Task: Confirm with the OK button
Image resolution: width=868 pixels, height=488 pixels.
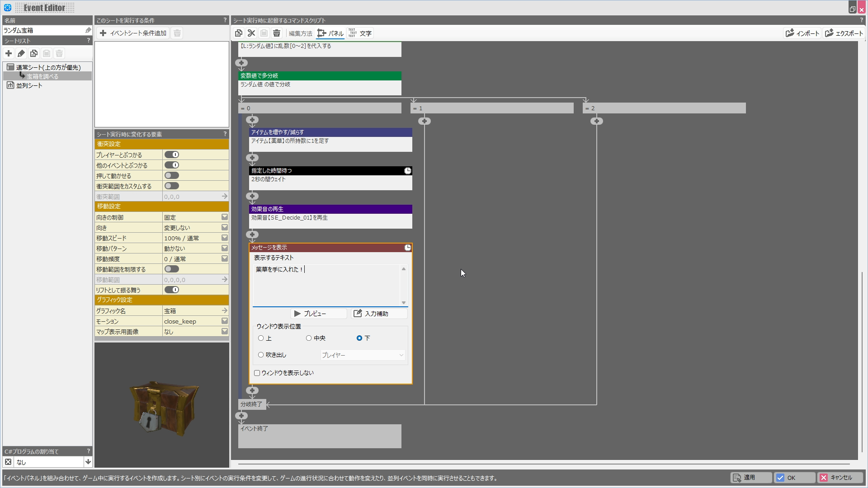Action: click(795, 478)
